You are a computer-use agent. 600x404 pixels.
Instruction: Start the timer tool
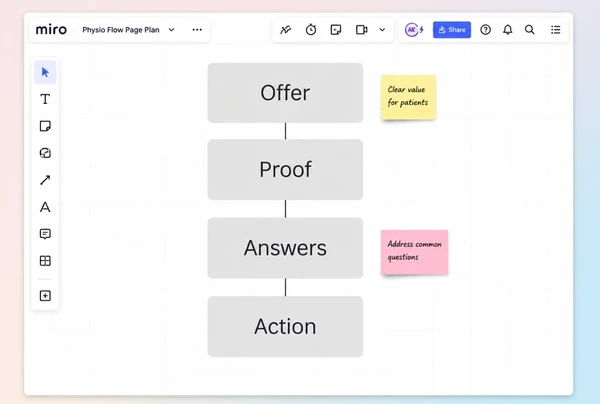tap(311, 29)
